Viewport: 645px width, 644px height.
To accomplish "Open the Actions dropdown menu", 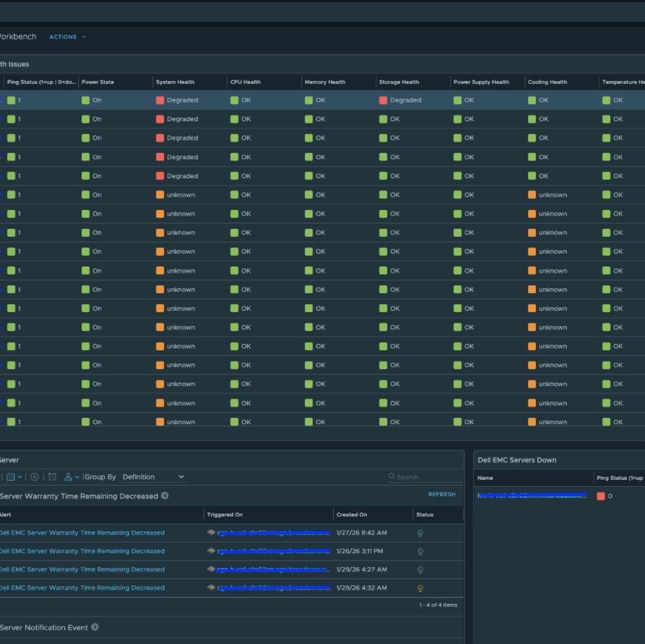I will (x=68, y=37).
